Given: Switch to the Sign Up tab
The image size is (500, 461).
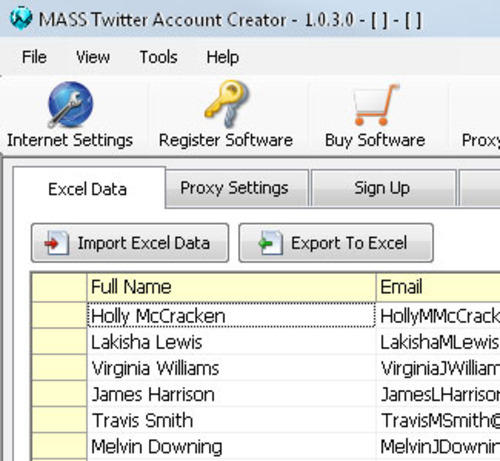Looking at the screenshot, I should coord(383,188).
